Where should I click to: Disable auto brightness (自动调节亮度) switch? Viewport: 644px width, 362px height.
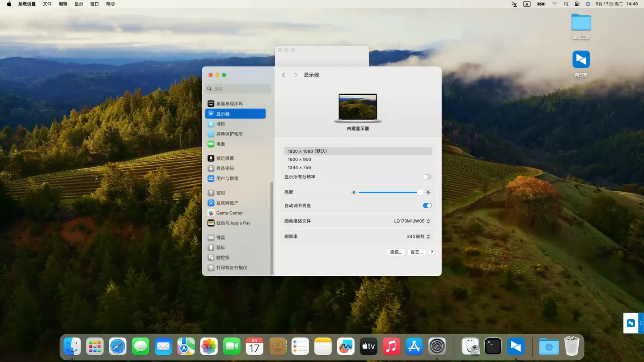pyautogui.click(x=427, y=206)
